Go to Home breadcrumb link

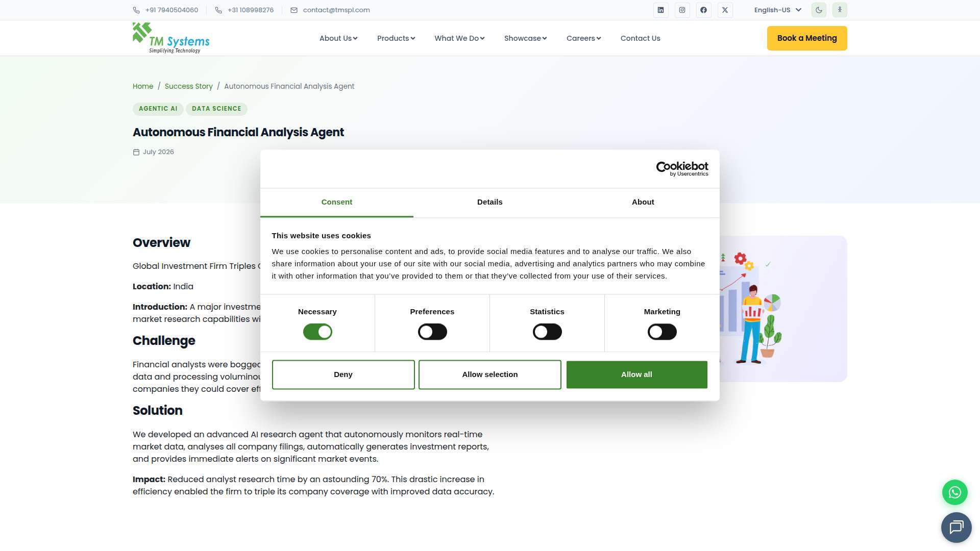[143, 86]
